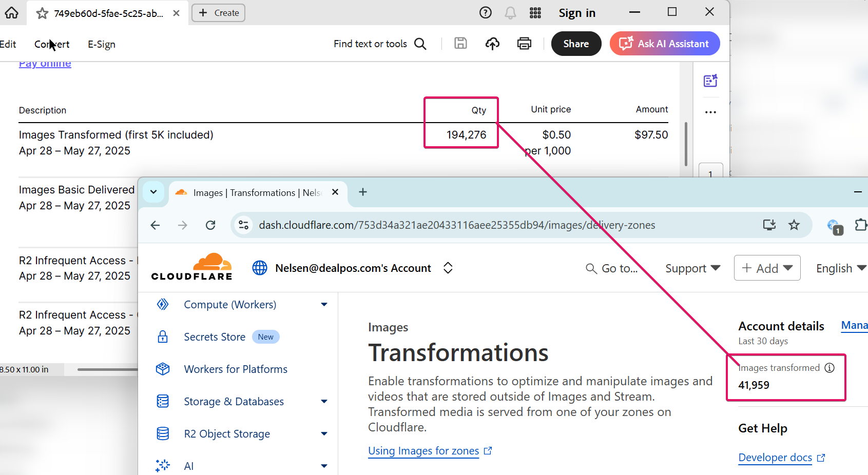Viewport: 868px width, 475px height.
Task: Open the Support dropdown
Action: (x=693, y=268)
